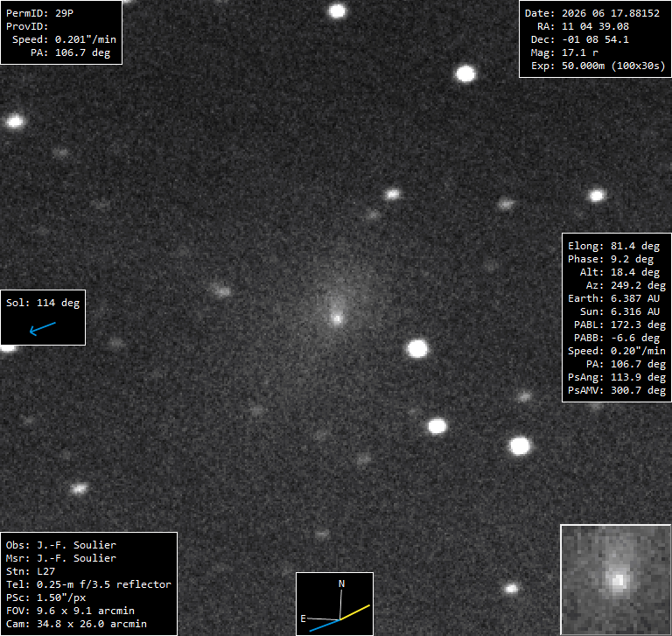This screenshot has height=636, width=672.
Task: Click the FOV: 9.6 x 9.1 arcmin line
Action: (x=70, y=611)
